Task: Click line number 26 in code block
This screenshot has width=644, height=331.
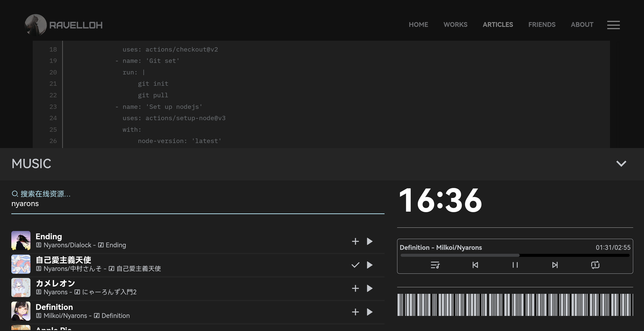Action: [x=53, y=141]
